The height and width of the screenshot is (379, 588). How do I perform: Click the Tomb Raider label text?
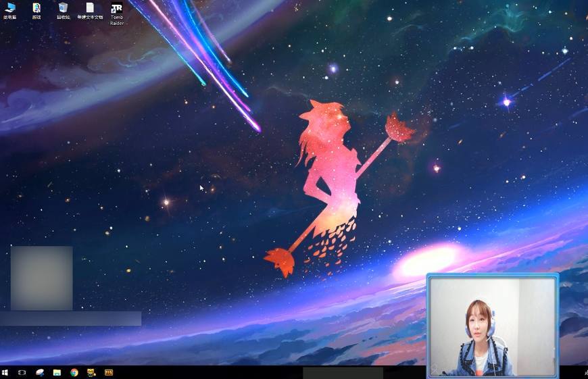click(x=116, y=20)
